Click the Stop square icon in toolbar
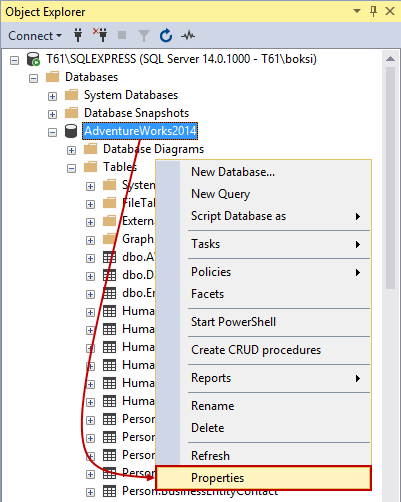 pos(122,35)
